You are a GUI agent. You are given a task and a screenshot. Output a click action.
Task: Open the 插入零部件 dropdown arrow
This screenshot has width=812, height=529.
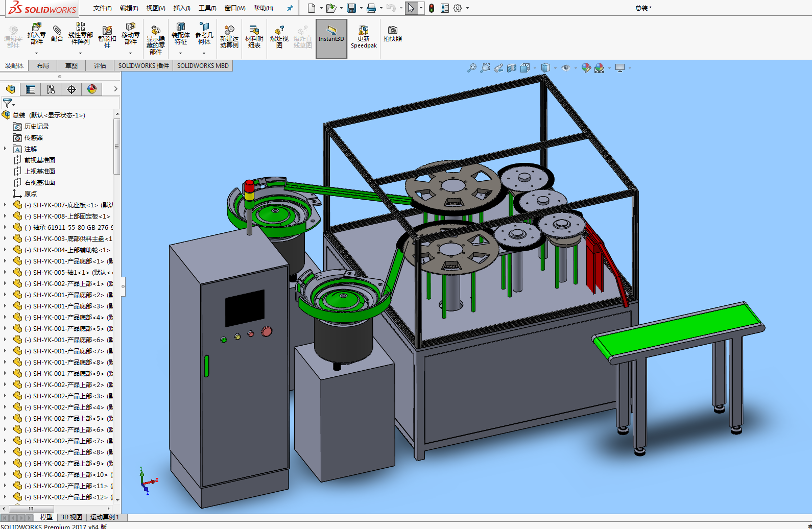pyautogui.click(x=36, y=53)
